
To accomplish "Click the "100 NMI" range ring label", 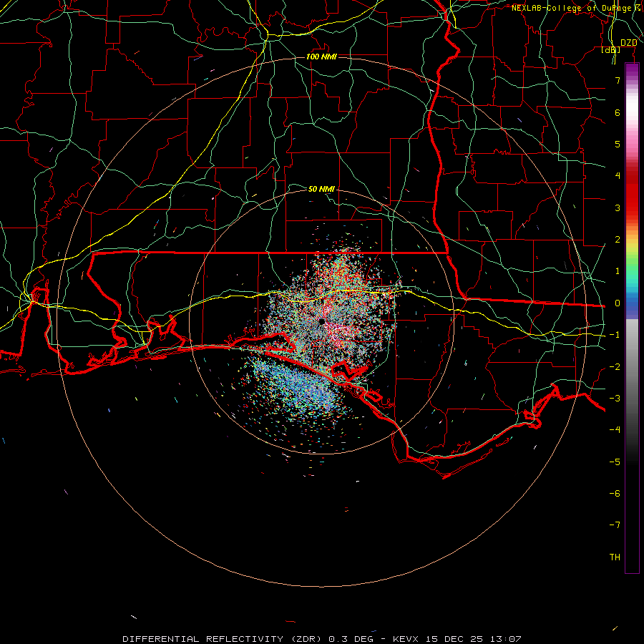I will pyautogui.click(x=321, y=57).
